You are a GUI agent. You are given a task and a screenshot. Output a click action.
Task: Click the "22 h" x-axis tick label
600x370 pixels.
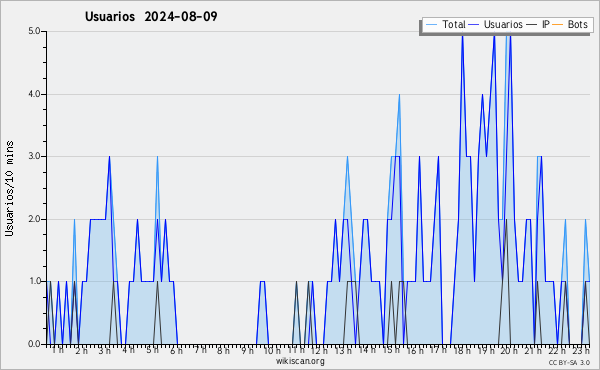point(557,350)
